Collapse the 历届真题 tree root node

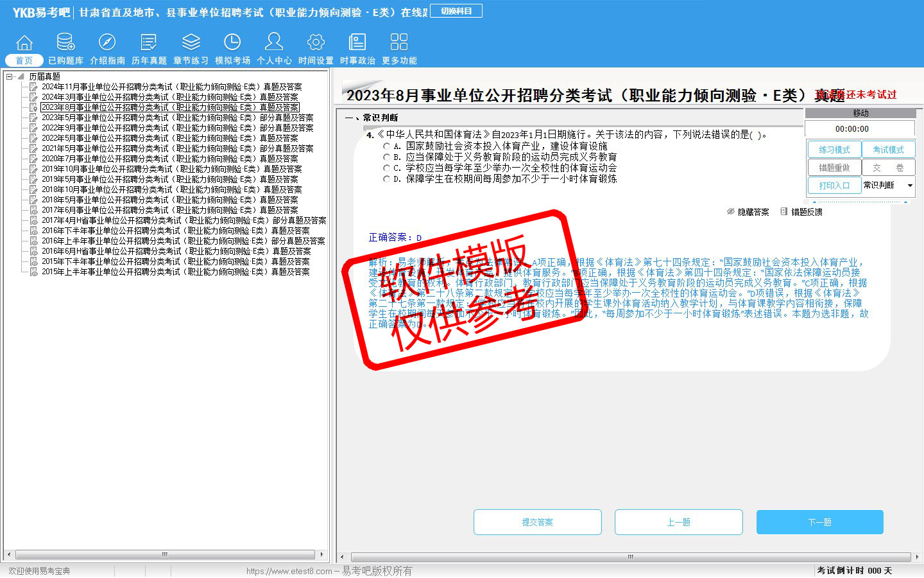(10, 76)
